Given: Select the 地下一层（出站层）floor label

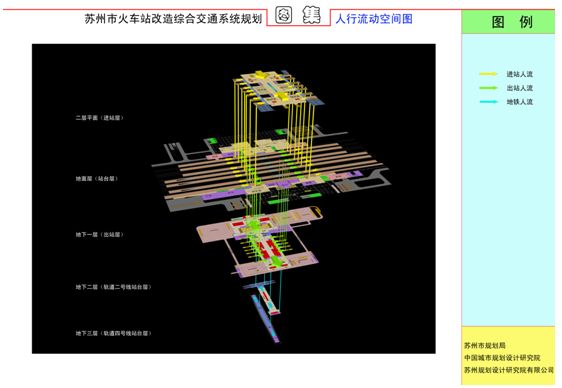Looking at the screenshot, I should click(x=99, y=235).
